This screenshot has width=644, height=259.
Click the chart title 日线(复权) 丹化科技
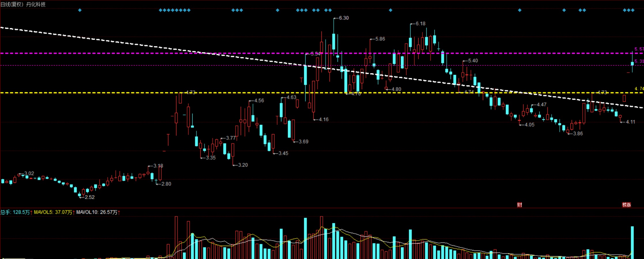(x=23, y=4)
